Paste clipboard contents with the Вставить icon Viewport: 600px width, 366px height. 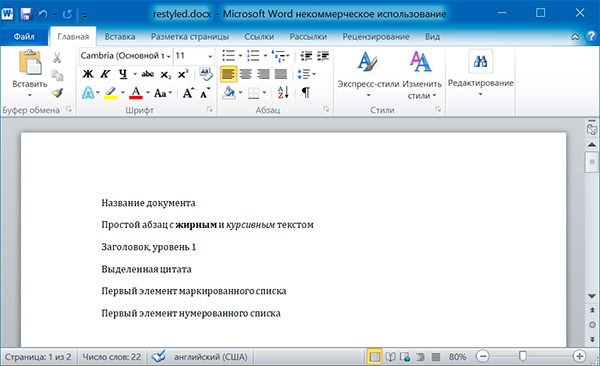30,62
